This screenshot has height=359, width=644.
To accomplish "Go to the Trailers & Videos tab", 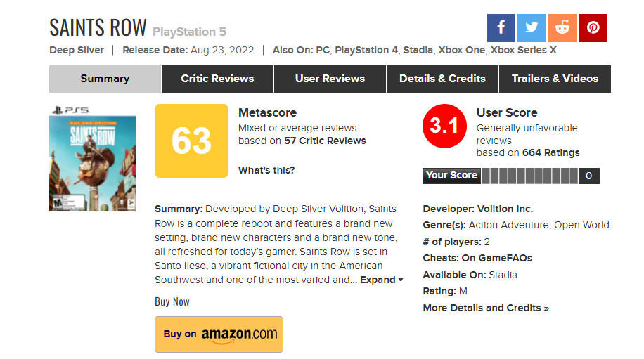I will pos(555,79).
